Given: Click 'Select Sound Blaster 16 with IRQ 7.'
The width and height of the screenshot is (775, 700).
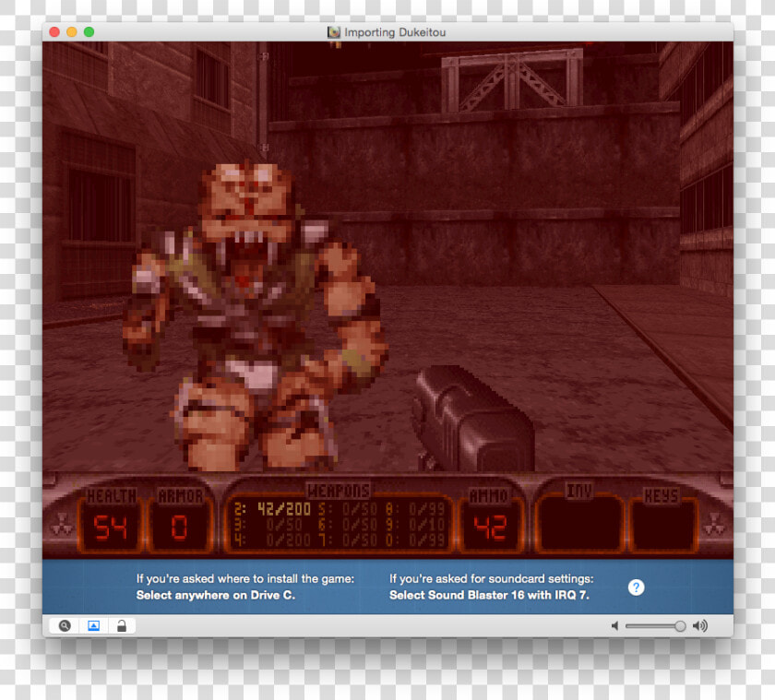Looking at the screenshot, I should (489, 595).
